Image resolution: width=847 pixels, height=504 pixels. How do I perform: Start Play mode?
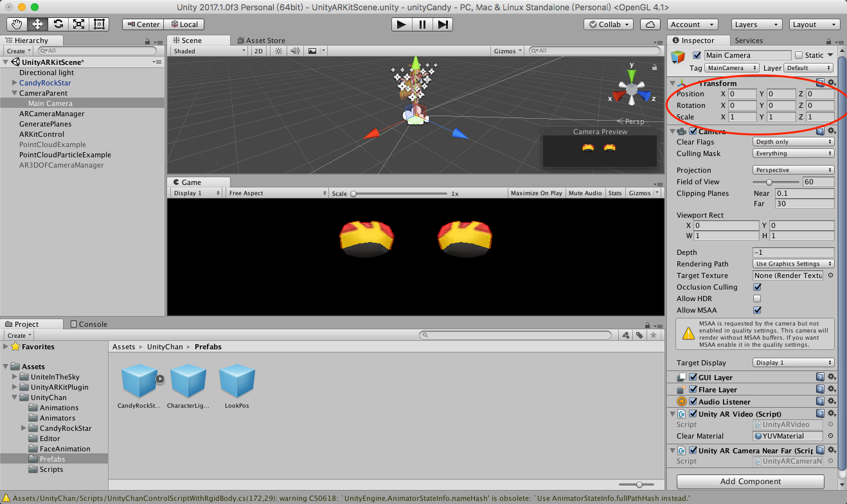(402, 24)
